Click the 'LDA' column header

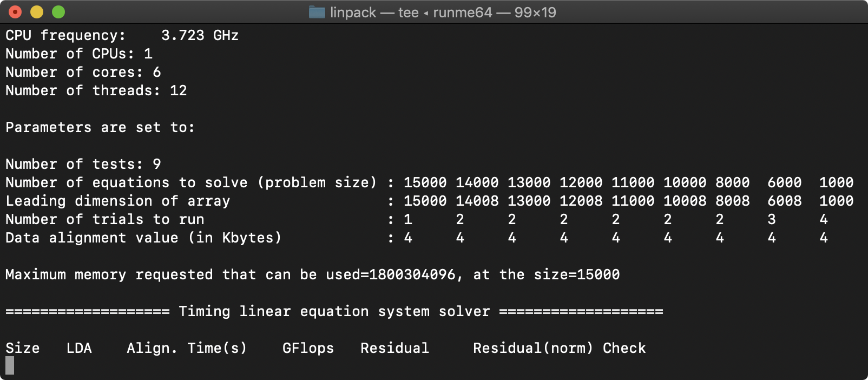coord(79,348)
